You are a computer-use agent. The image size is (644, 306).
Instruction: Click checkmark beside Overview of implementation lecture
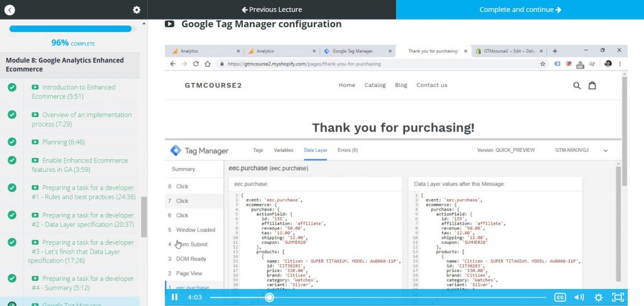pos(13,115)
